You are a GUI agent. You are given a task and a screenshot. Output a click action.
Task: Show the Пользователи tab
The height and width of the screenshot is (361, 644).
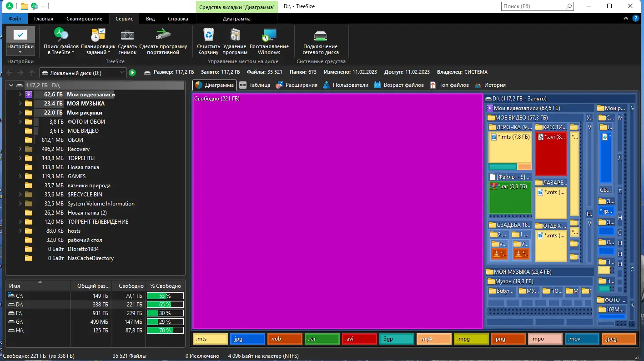[x=345, y=85]
